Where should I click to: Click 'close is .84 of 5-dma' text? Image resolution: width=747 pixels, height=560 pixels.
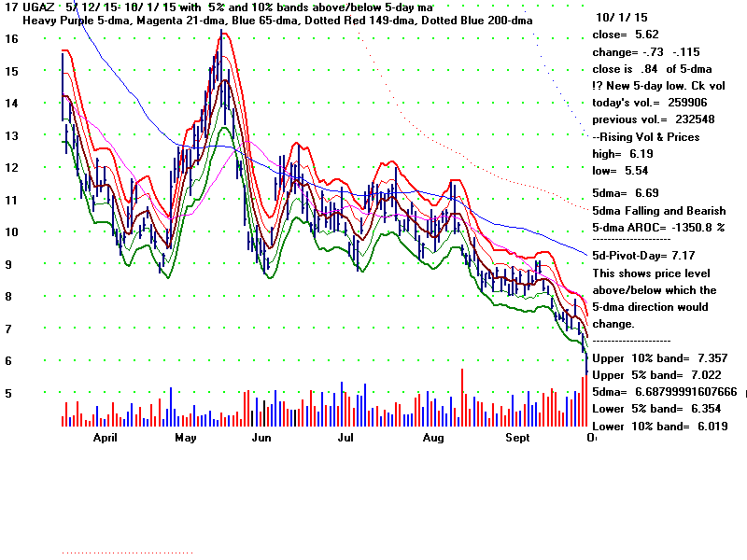(652, 69)
